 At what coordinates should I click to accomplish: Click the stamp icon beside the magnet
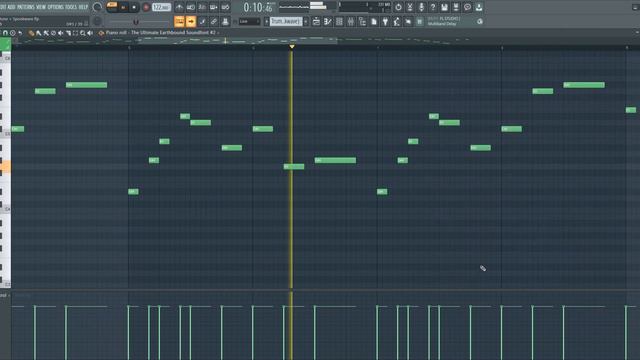click(x=13, y=33)
